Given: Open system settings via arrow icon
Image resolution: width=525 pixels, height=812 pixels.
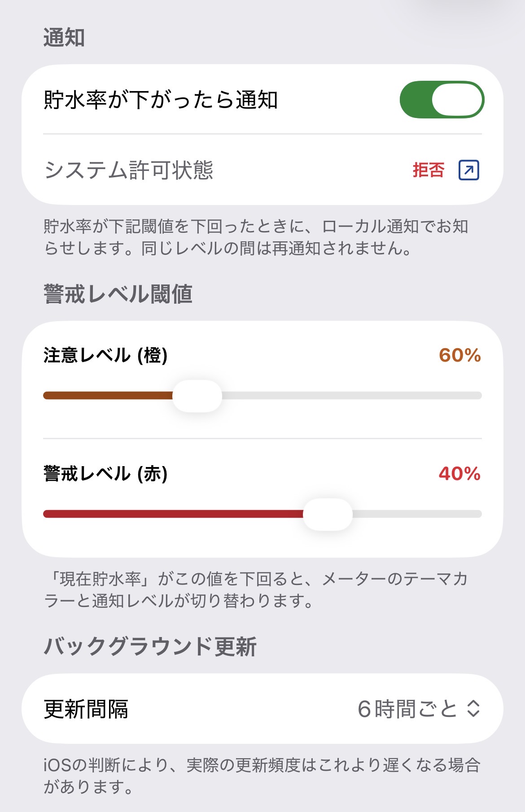Looking at the screenshot, I should (x=469, y=170).
